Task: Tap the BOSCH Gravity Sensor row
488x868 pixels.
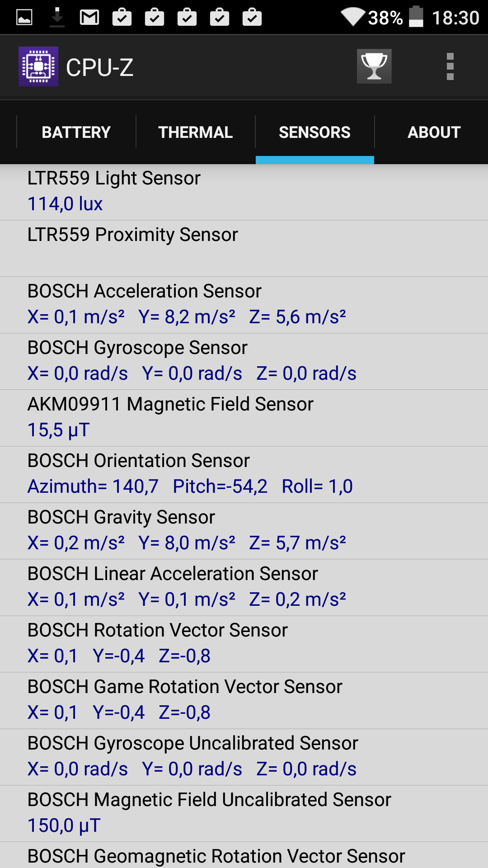Action: [244, 531]
